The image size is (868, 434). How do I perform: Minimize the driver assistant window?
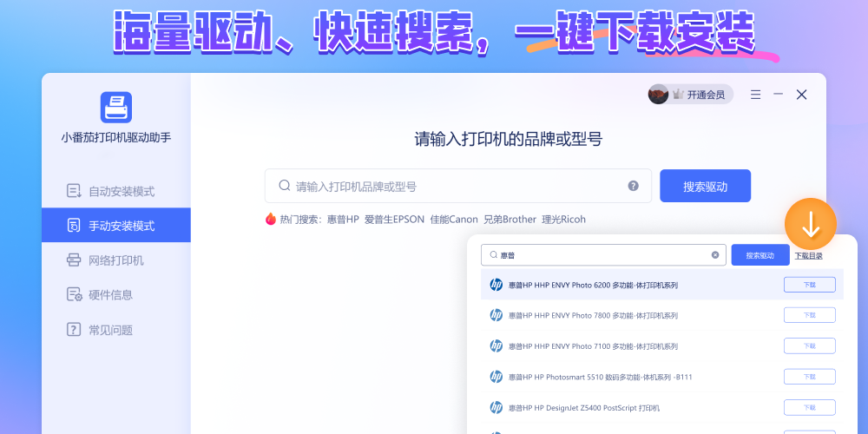pos(779,94)
